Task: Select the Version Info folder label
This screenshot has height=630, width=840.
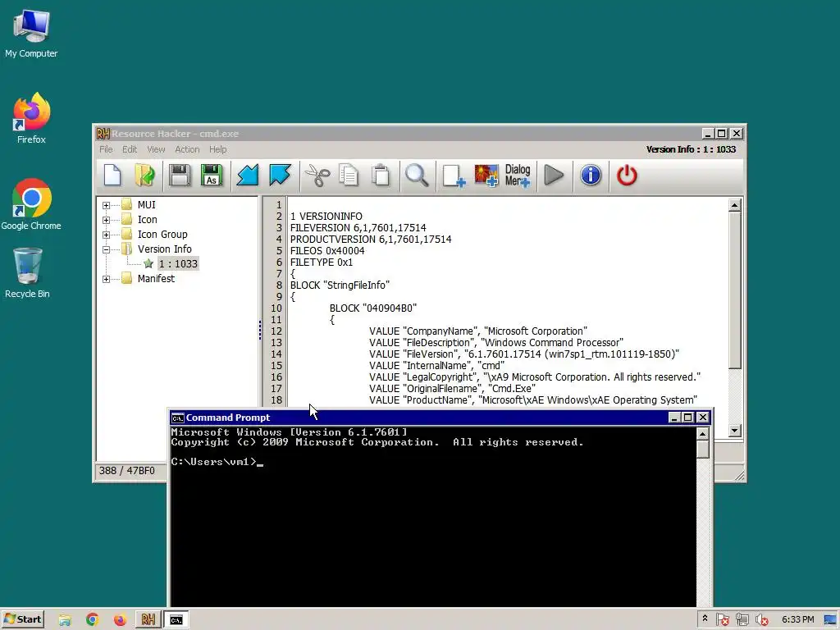Action: pos(164,249)
